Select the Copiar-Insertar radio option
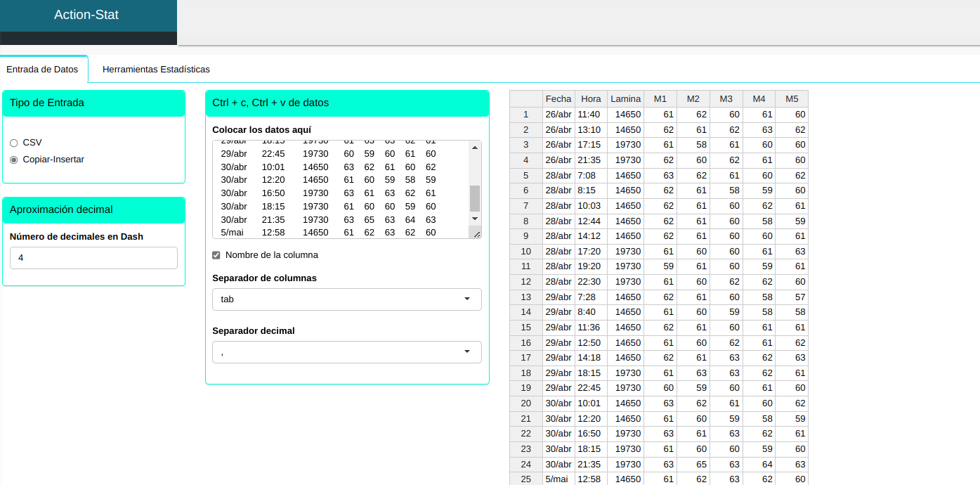980x485 pixels. (14, 160)
